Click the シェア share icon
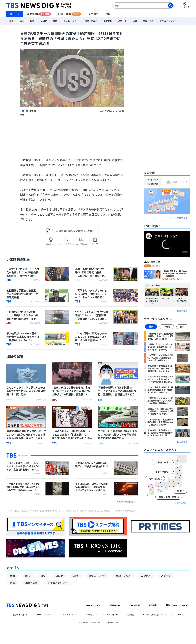196x644 pixels. click(95, 239)
